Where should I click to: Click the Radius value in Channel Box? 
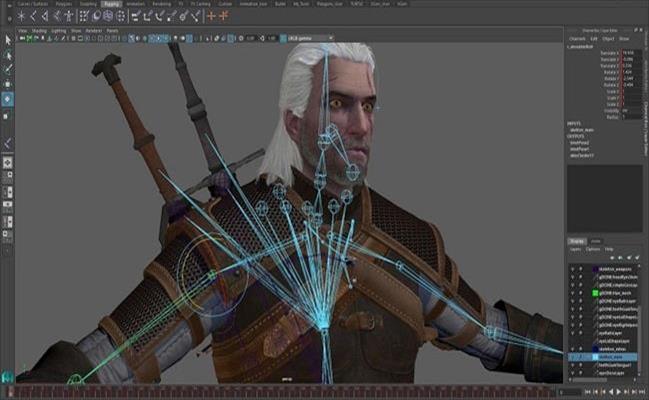[x=632, y=117]
